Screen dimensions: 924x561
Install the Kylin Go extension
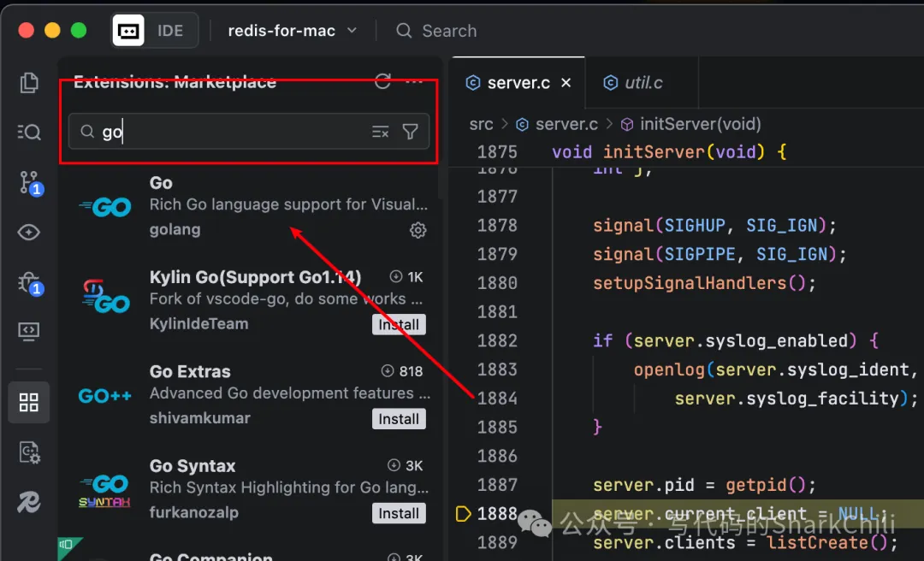(x=399, y=325)
